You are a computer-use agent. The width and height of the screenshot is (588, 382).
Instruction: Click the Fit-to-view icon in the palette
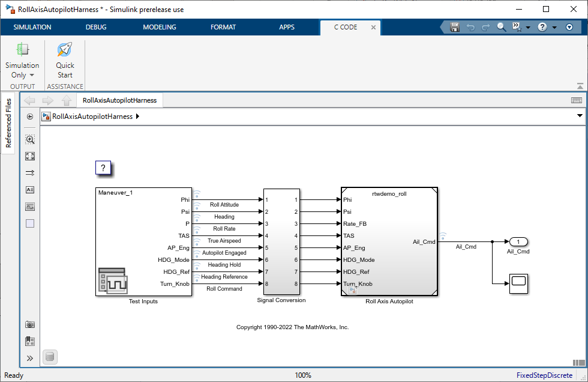coord(29,156)
